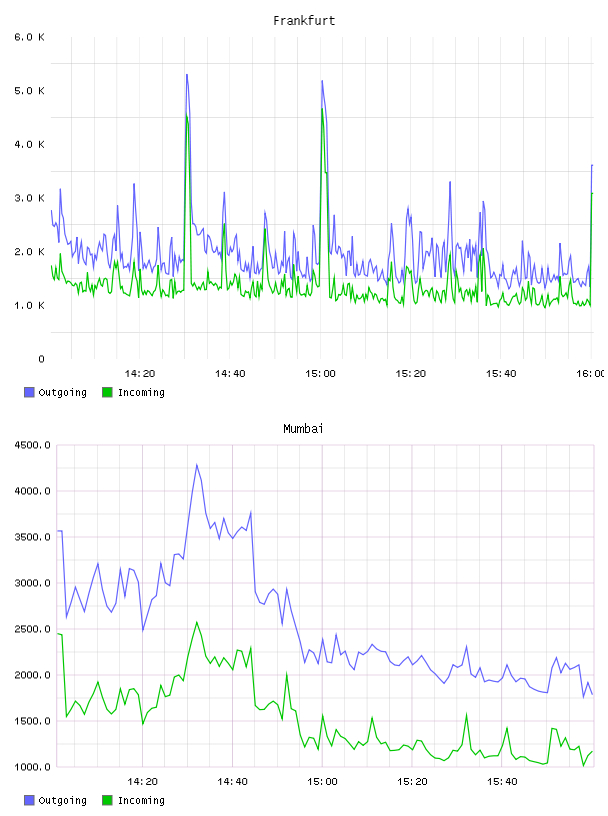The width and height of the screenshot is (608, 816).
Task: Click the 15:40 time label on Mumbai chart
Action: click(502, 781)
